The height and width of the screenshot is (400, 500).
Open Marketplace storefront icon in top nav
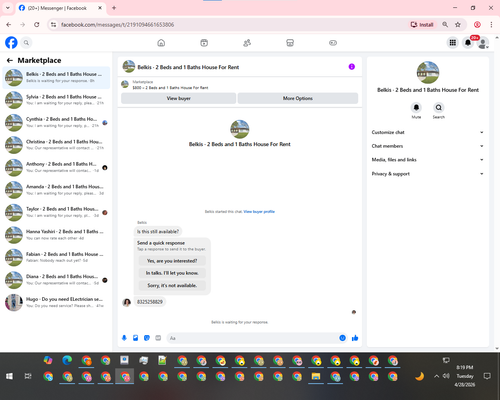click(x=290, y=43)
